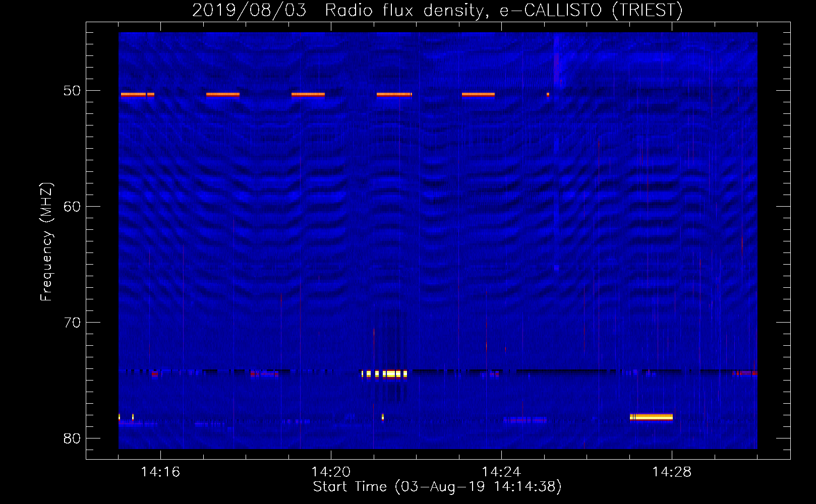Click the long yellow signal bar near 78 MHz
Screen dimensions: 816x504
click(651, 417)
